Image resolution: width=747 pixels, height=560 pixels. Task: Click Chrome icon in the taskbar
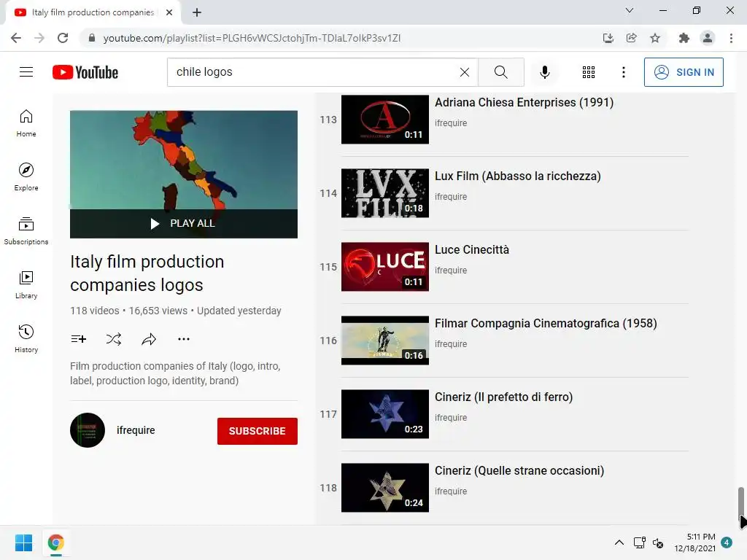[55, 542]
